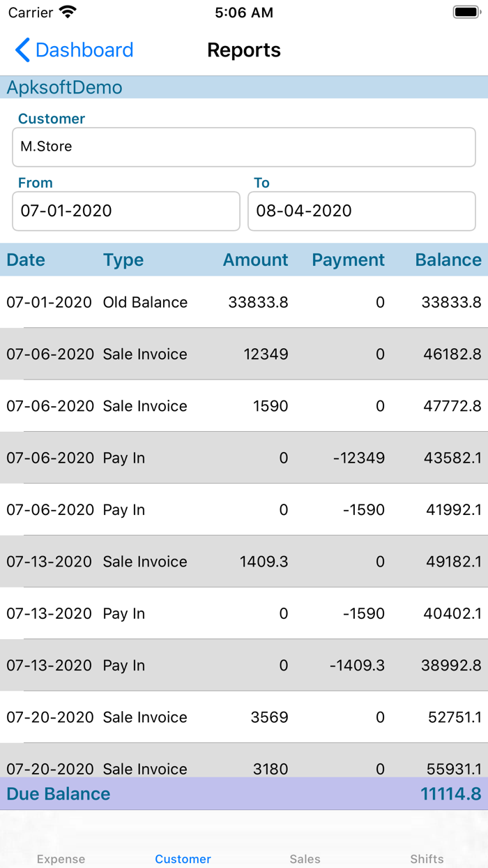Click the 5:06 AM clock in status bar
Viewport: 488px width, 868px height.
click(x=243, y=11)
